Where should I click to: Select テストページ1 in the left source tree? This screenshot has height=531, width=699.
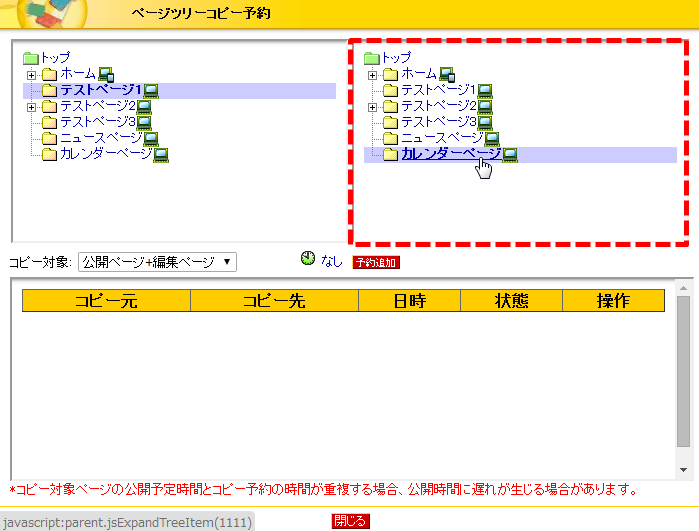coord(101,90)
